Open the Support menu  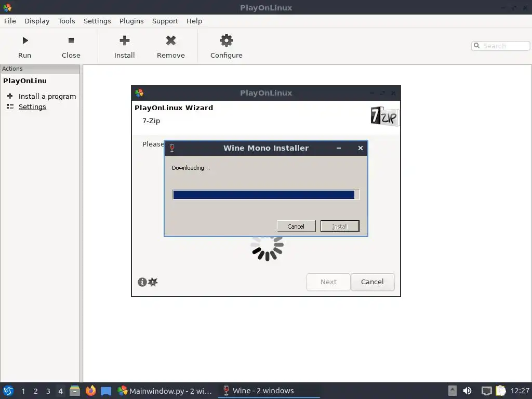coord(165,21)
